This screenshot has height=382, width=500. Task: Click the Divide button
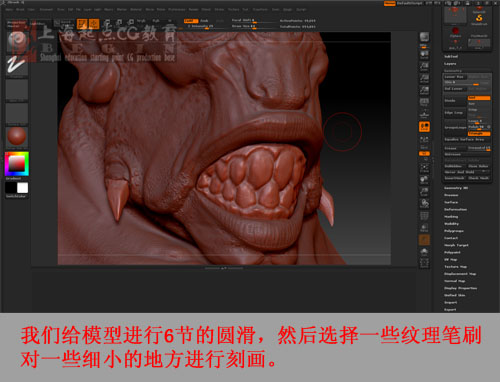[455, 100]
